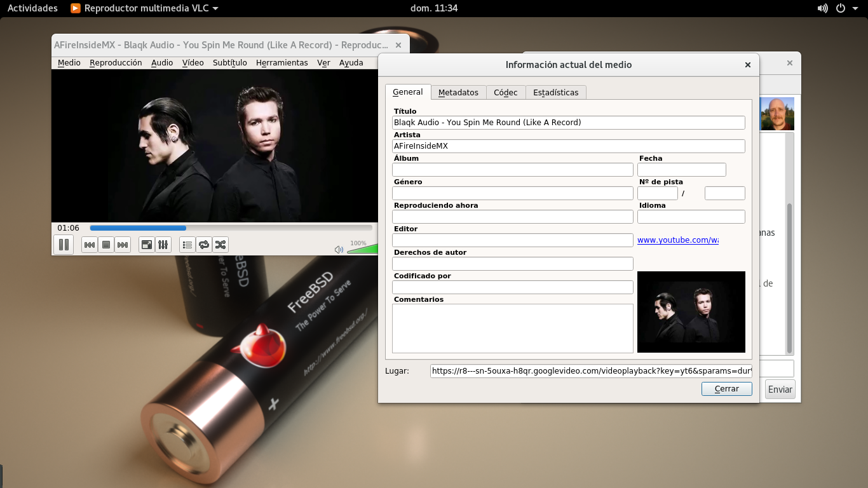Focus the Reproduciendo ahora field
The width and height of the screenshot is (868, 488).
[513, 217]
